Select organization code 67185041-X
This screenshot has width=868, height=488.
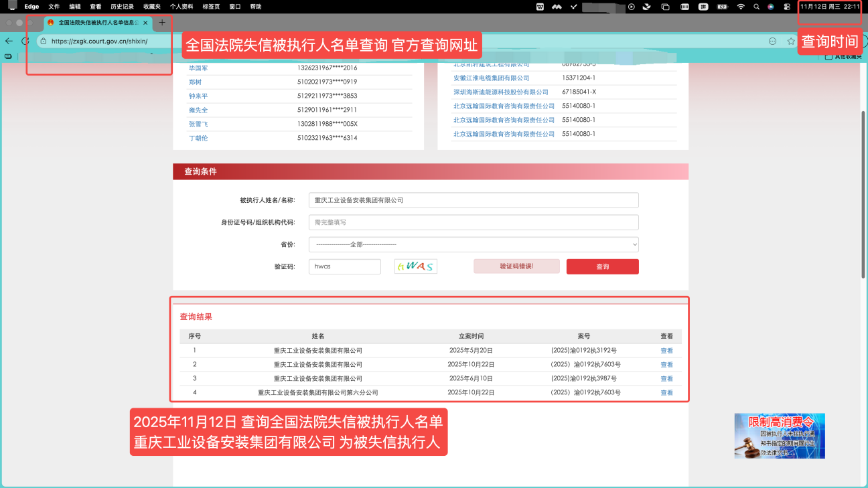pyautogui.click(x=579, y=92)
